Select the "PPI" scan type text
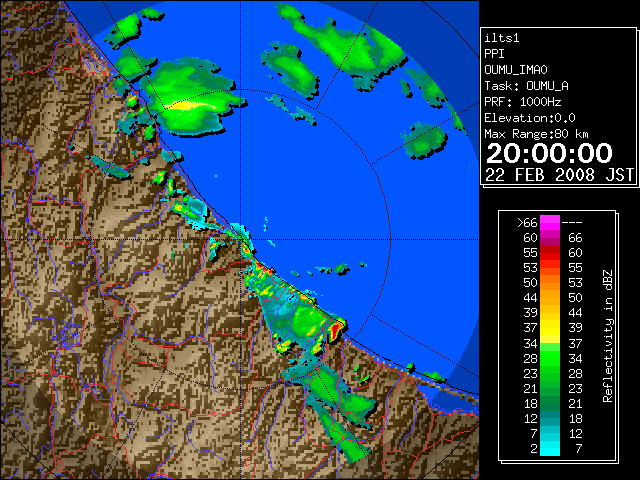Screen dimensions: 640x480 [494, 54]
